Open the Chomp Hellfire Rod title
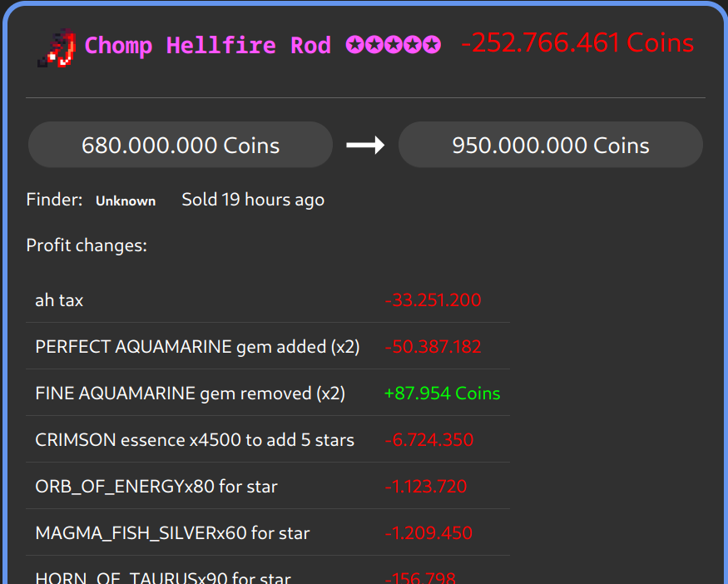Screen dimensions: 728x584 [208, 45]
